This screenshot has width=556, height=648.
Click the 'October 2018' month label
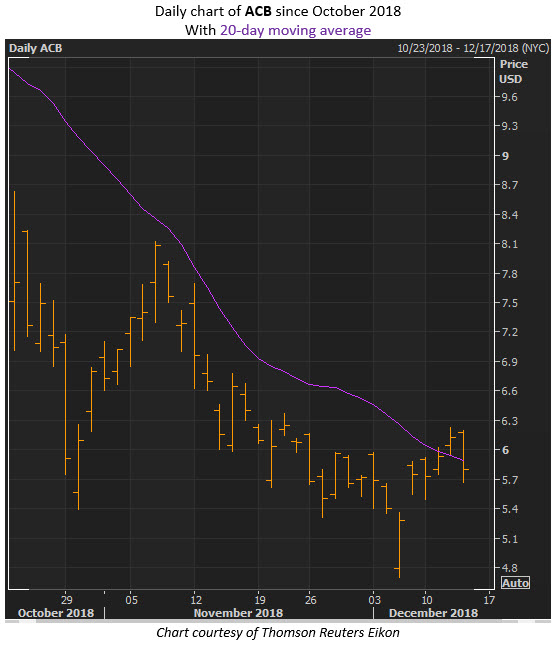pyautogui.click(x=56, y=613)
